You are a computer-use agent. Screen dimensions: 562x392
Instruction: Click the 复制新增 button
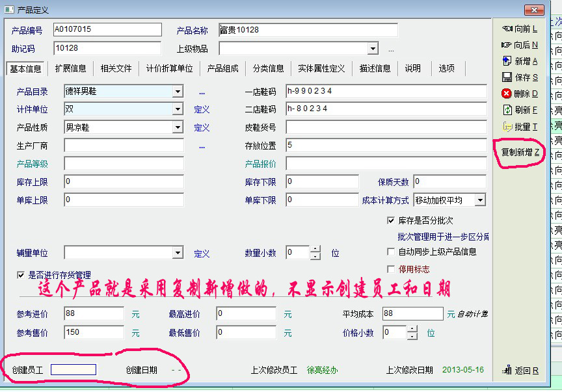(x=520, y=153)
